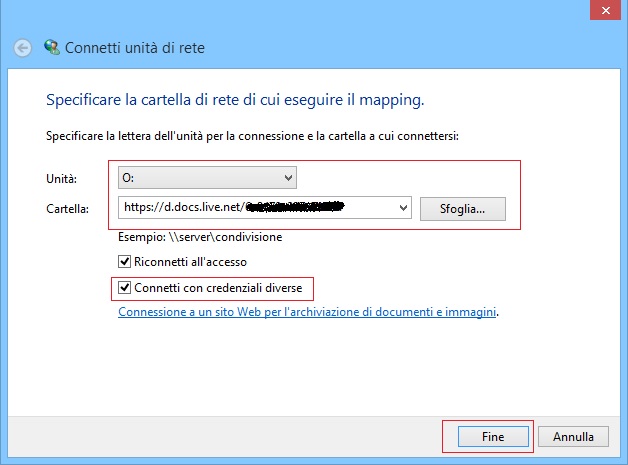This screenshot has width=628, height=465.
Task: Click the network drive globe icon
Action: click(52, 47)
